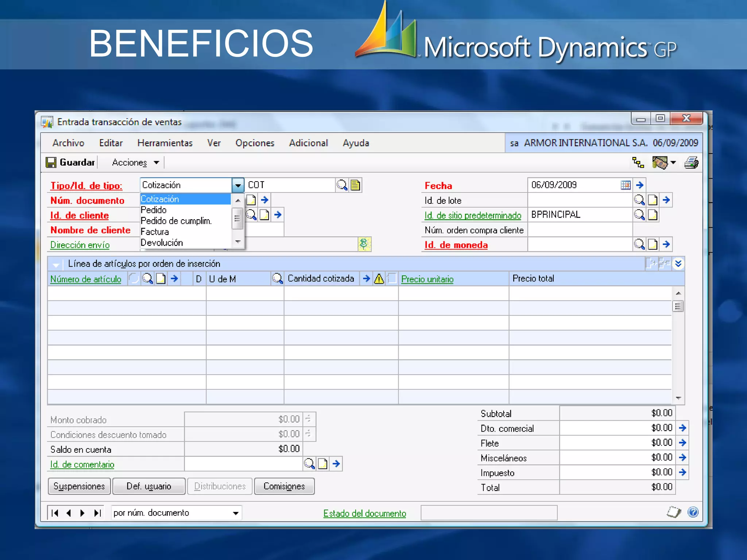This screenshot has width=747, height=560.
Task: Click Cantidad cotizada warning triangle icon
Action: click(379, 279)
